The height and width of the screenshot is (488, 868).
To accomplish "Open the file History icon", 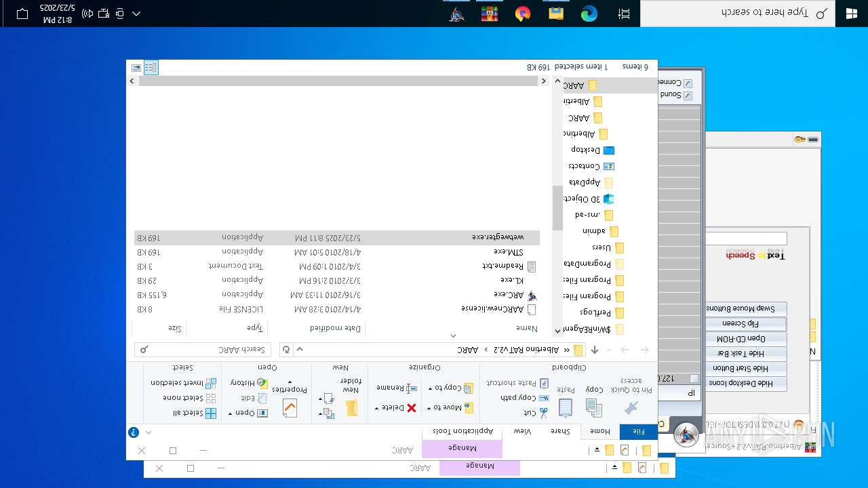I will point(262,383).
